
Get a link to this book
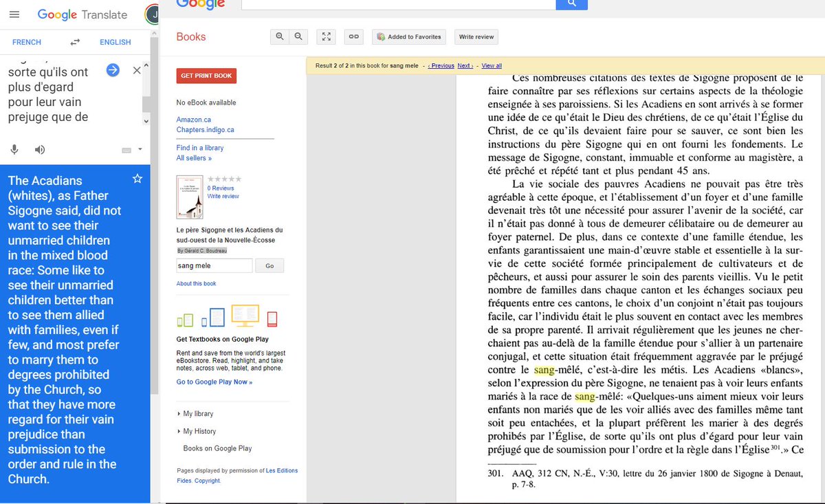point(354,36)
